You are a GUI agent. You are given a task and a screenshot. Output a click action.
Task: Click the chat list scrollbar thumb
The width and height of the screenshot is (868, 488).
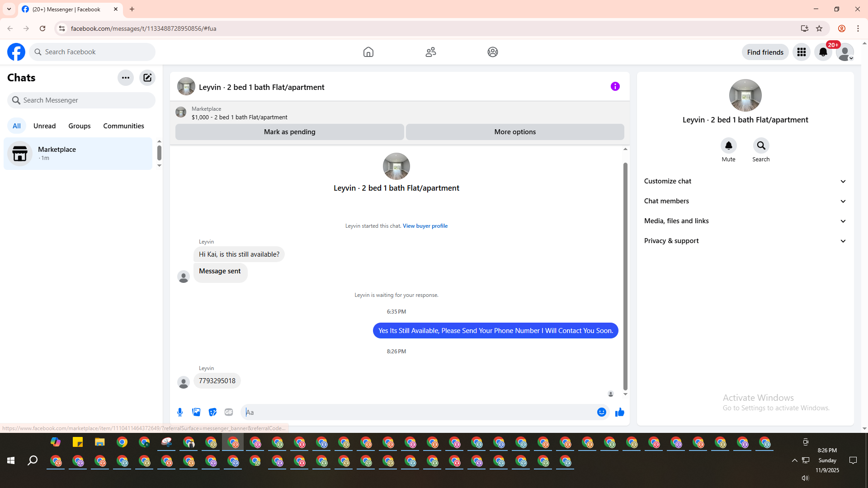pyautogui.click(x=159, y=153)
